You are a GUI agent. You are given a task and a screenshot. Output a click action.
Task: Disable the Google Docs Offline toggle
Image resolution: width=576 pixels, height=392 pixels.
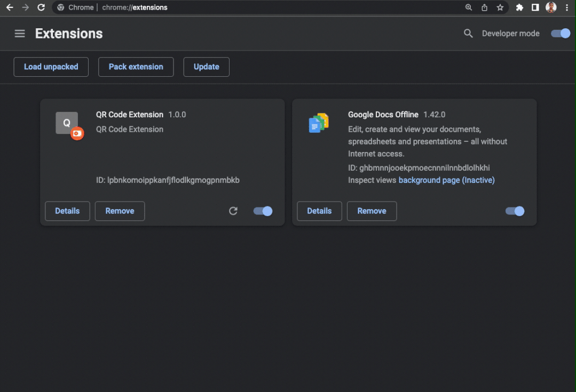[515, 211]
